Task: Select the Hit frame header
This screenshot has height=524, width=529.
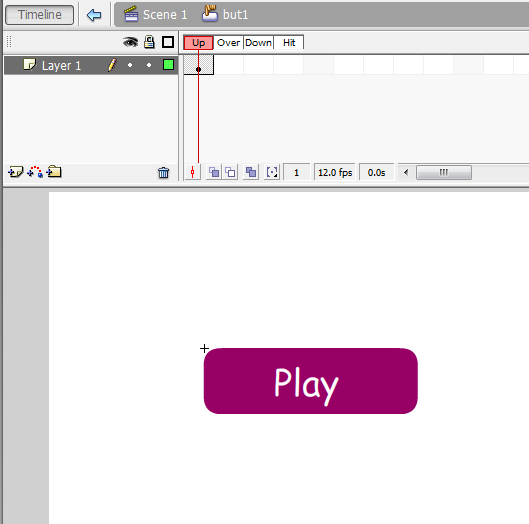Action: [289, 43]
